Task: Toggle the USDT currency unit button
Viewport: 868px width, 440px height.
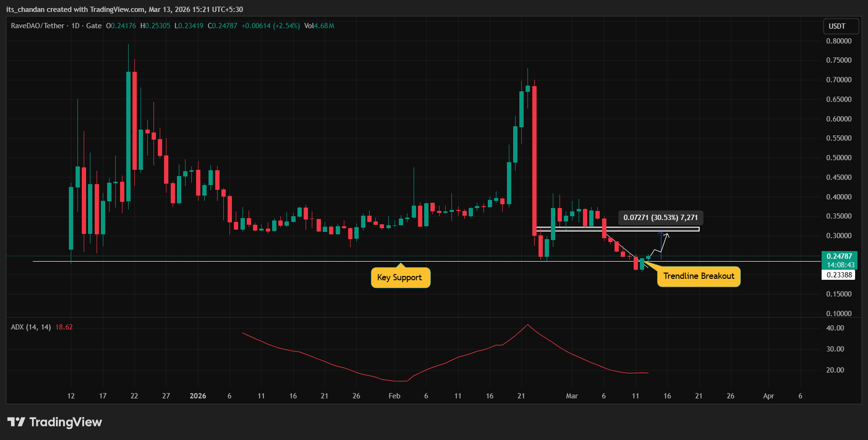Action: coord(840,26)
